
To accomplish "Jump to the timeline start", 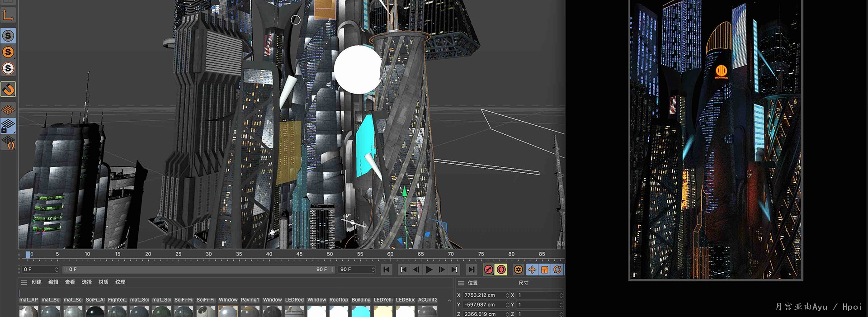I will pos(387,270).
